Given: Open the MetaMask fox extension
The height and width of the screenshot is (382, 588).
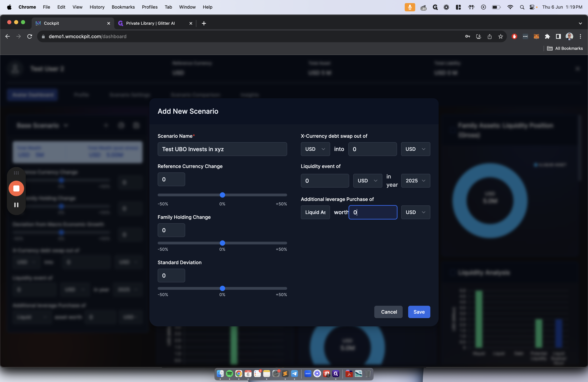Looking at the screenshot, I should click(x=536, y=37).
